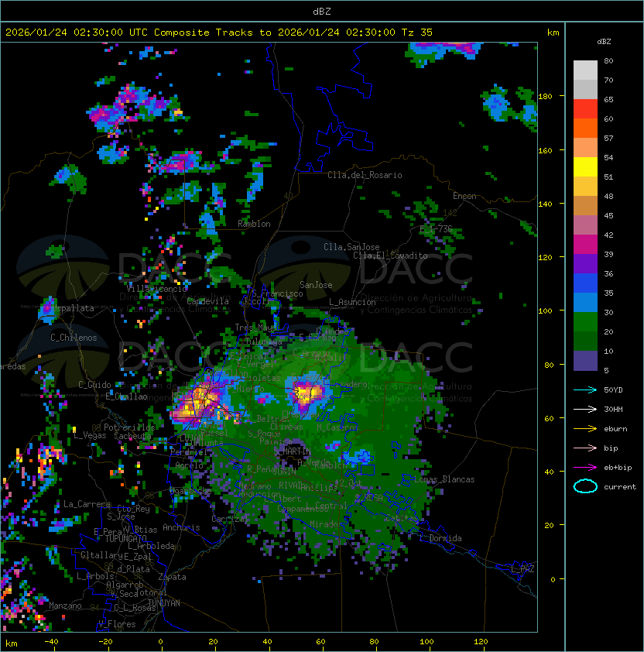Click the '45' value on the dBZ scale
Screen dimensions: 644x652
[608, 215]
